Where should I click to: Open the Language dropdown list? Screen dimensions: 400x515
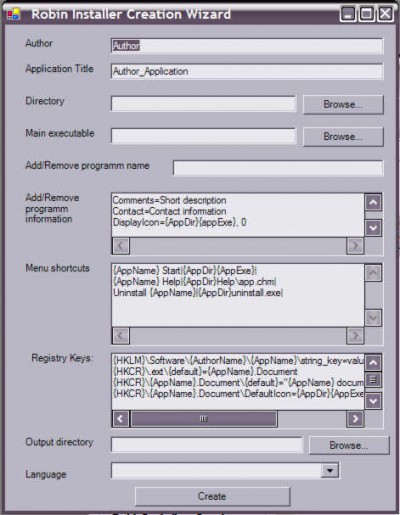(x=330, y=470)
